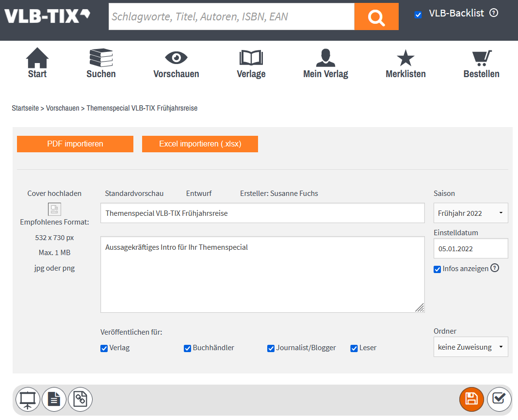This screenshot has height=420, width=518.
Task: Click the Ersteller: Susanne Fuchs text
Action: tap(279, 194)
